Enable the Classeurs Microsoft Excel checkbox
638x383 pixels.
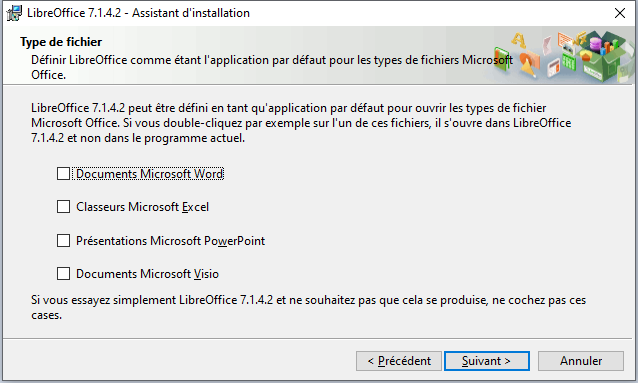click(x=63, y=207)
